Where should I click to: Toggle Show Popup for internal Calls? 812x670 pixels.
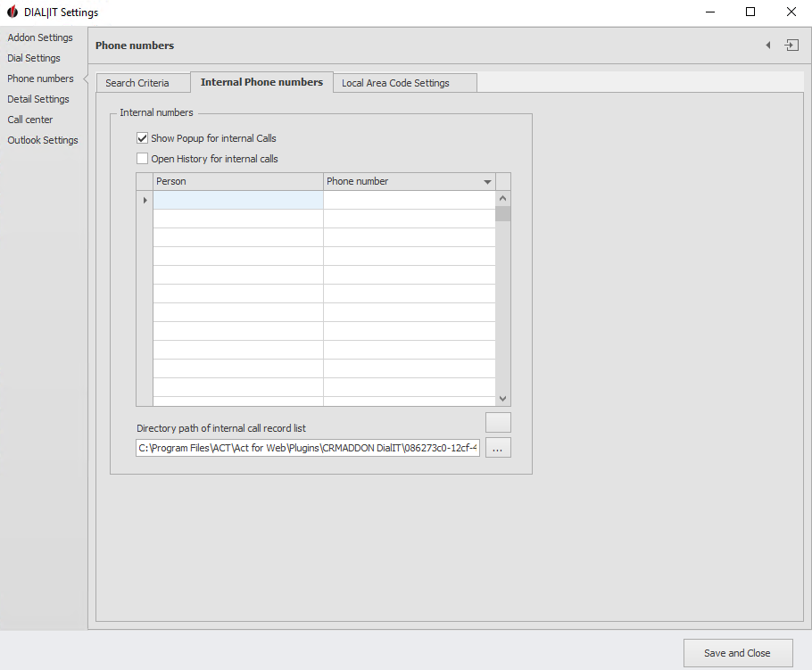click(143, 138)
